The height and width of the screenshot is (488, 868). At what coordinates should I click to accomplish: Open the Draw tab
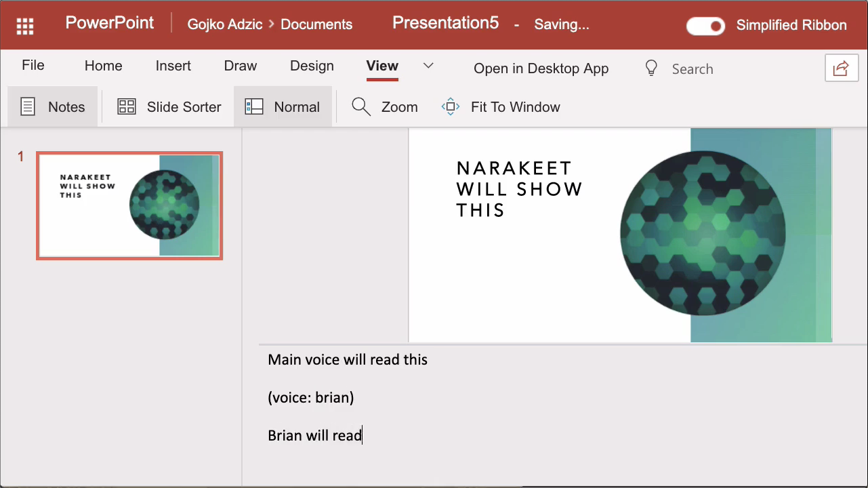tap(241, 66)
